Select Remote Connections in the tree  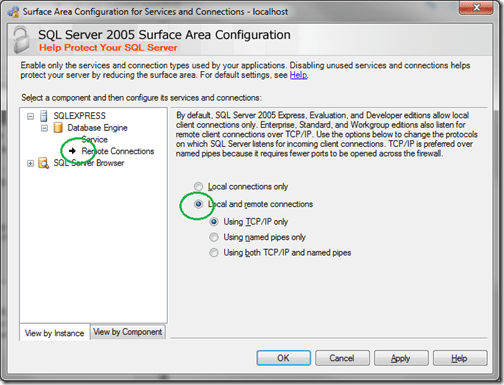click(118, 151)
